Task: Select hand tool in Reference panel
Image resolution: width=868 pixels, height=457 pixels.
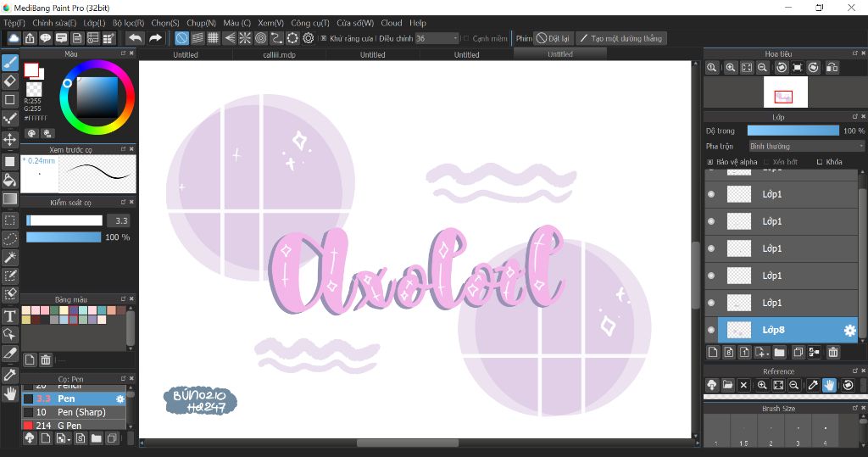Action: (x=829, y=385)
